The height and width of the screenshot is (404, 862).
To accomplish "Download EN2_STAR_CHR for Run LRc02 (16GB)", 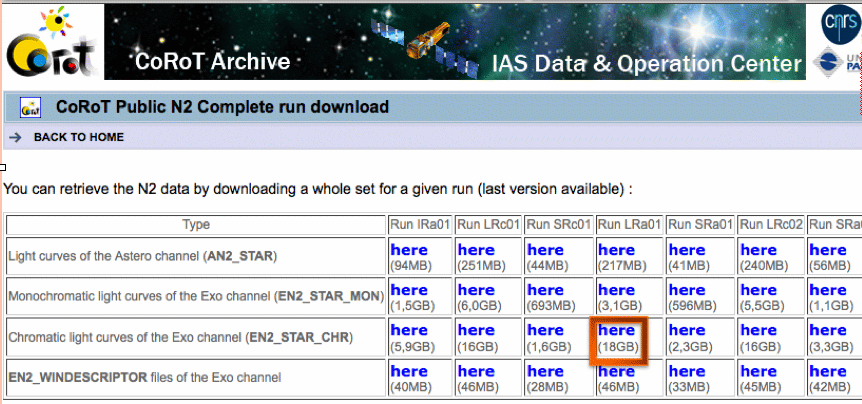I will click(x=758, y=330).
